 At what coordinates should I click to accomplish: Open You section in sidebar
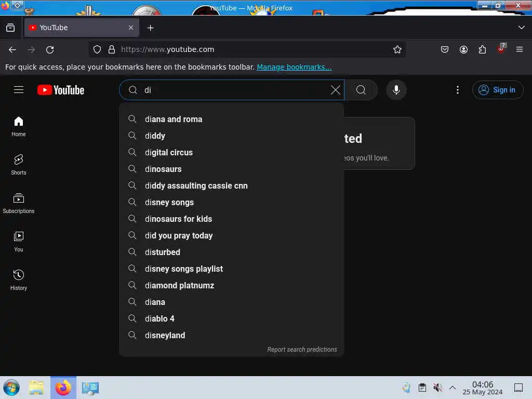tap(19, 242)
